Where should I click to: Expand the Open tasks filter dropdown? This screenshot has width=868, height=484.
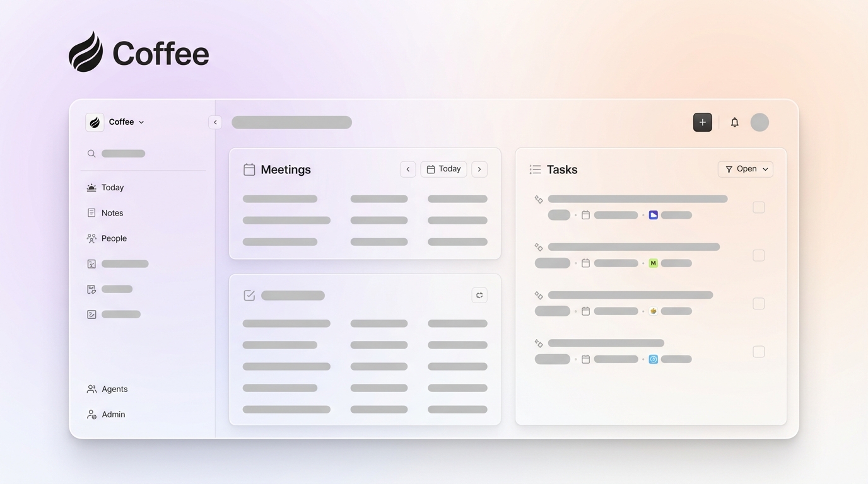pos(745,169)
